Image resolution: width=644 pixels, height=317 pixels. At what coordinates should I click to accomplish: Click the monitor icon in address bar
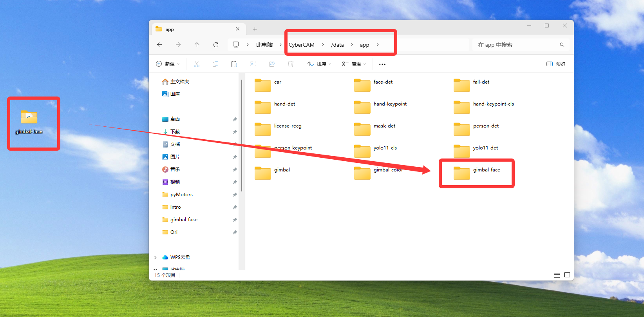[236, 45]
